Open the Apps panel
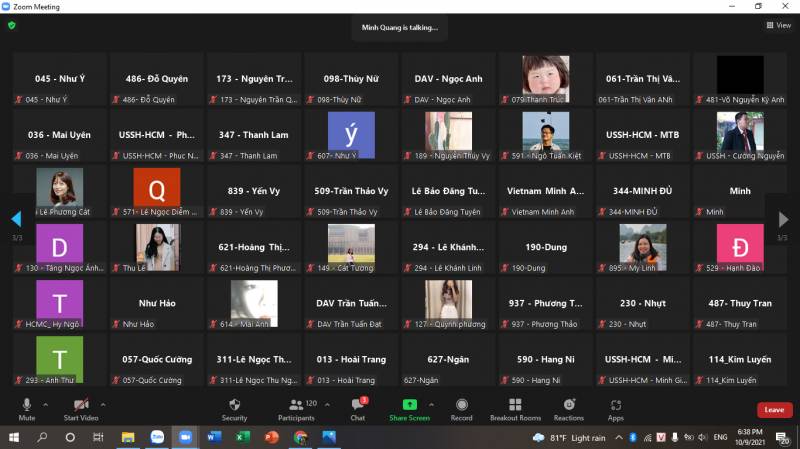800x449 pixels. coord(616,405)
